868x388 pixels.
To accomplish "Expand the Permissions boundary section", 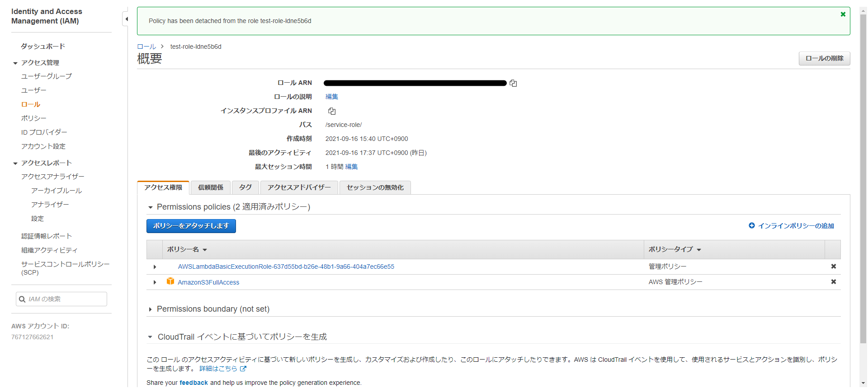I will coord(150,309).
